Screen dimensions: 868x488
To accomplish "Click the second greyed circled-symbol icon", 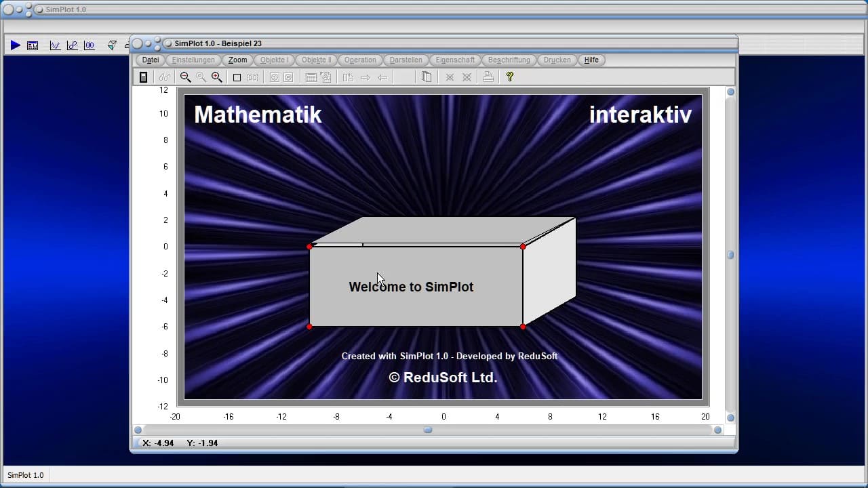I will [x=288, y=77].
